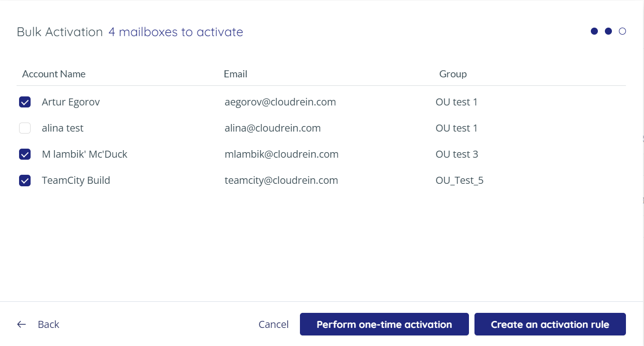Image resolution: width=644 pixels, height=346 pixels.
Task: Click email aegorov@cloudrein.com
Action: (280, 102)
